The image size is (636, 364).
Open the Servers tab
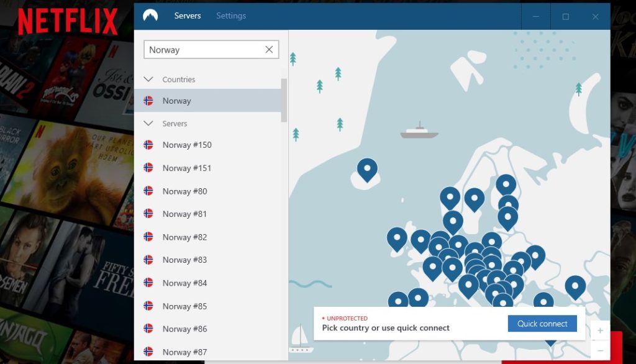pyautogui.click(x=188, y=16)
